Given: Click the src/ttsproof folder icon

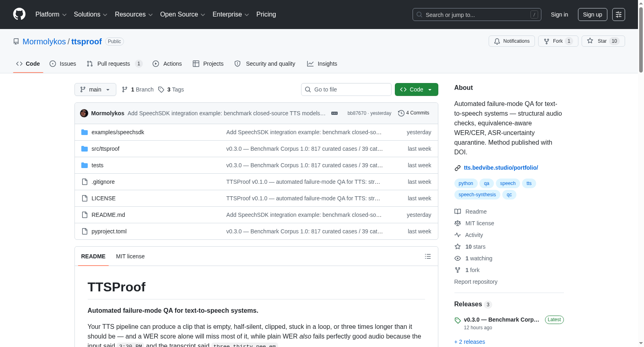Looking at the screenshot, I should 85,149.
